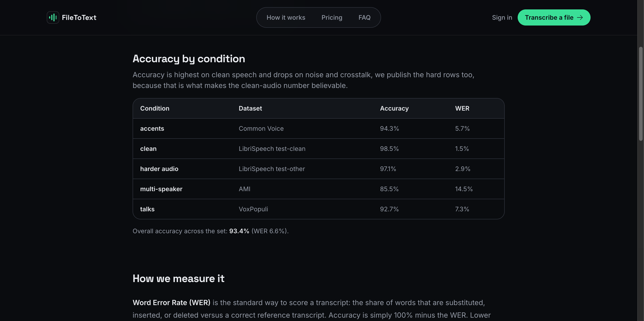Click the LibriSpeech test-other dataset cell
This screenshot has width=644, height=321.
tap(272, 169)
